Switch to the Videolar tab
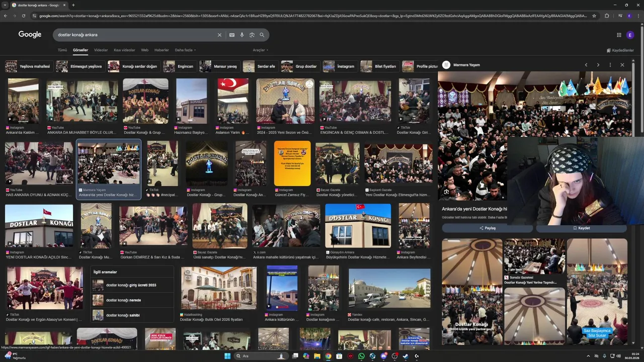 pyautogui.click(x=101, y=50)
